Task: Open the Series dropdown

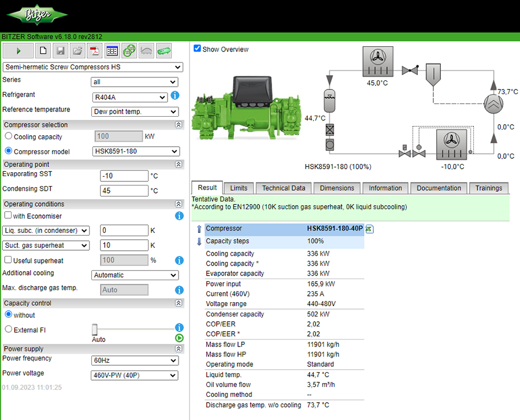Action: (x=134, y=82)
